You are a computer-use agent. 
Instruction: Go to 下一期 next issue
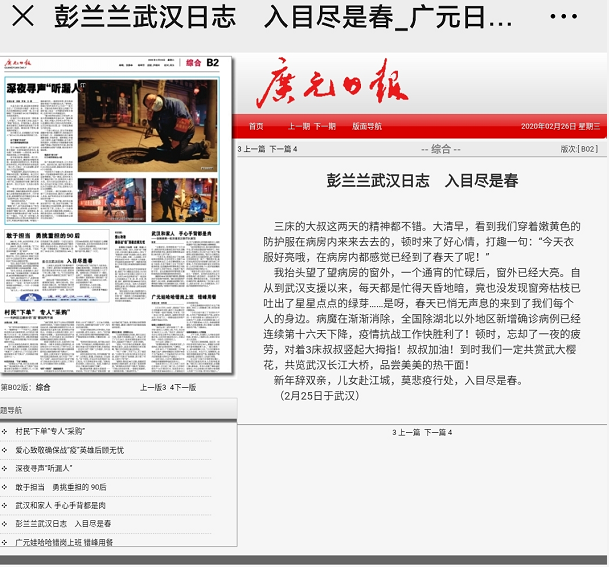click(x=325, y=126)
